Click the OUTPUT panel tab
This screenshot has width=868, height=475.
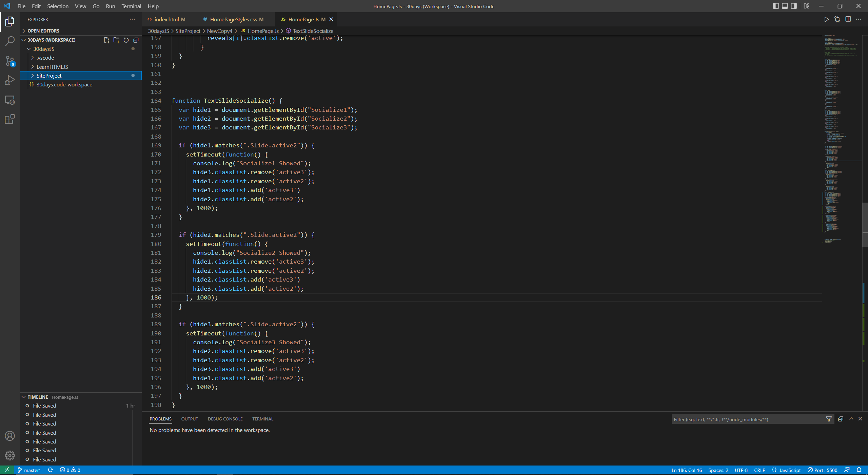[x=189, y=418]
